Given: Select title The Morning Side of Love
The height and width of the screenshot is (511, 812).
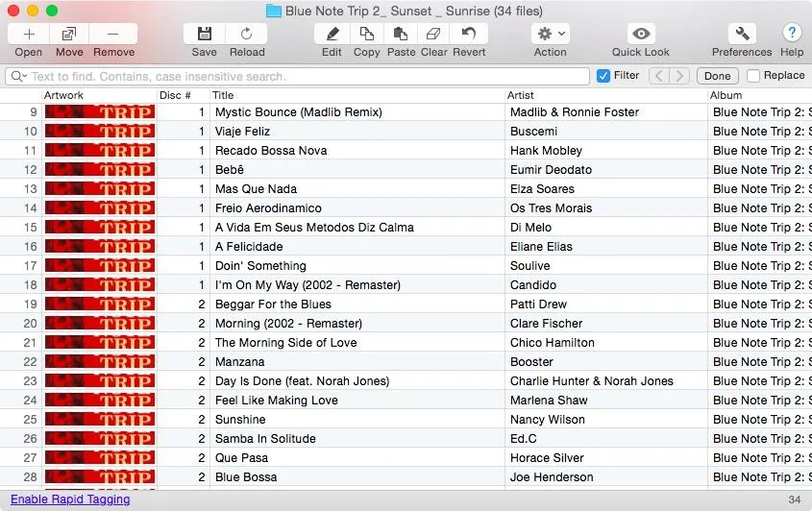Looking at the screenshot, I should [285, 343].
